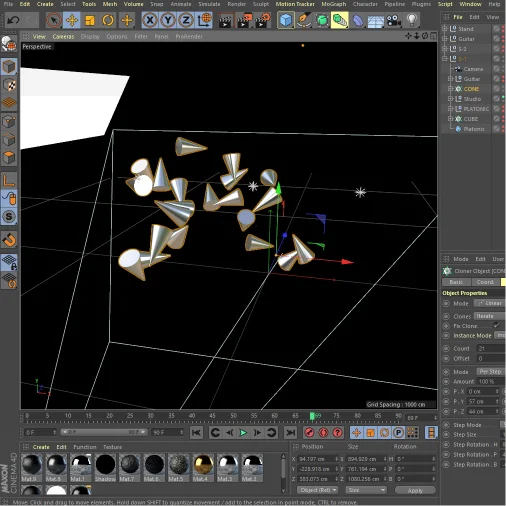Activate the Scale tool in top toolbar

point(90,20)
